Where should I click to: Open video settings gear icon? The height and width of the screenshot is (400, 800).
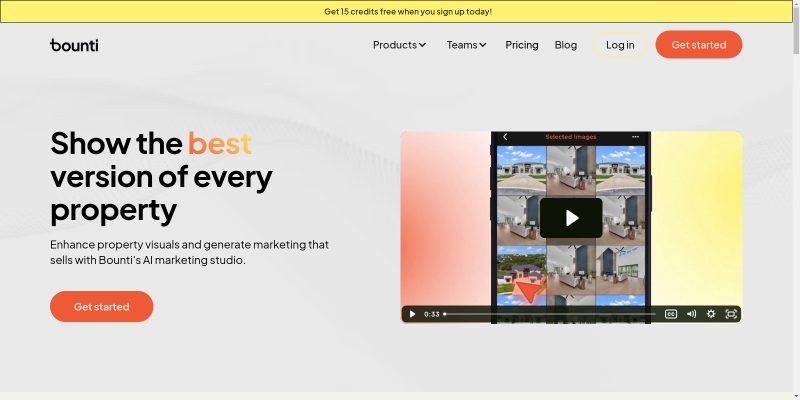tap(711, 314)
